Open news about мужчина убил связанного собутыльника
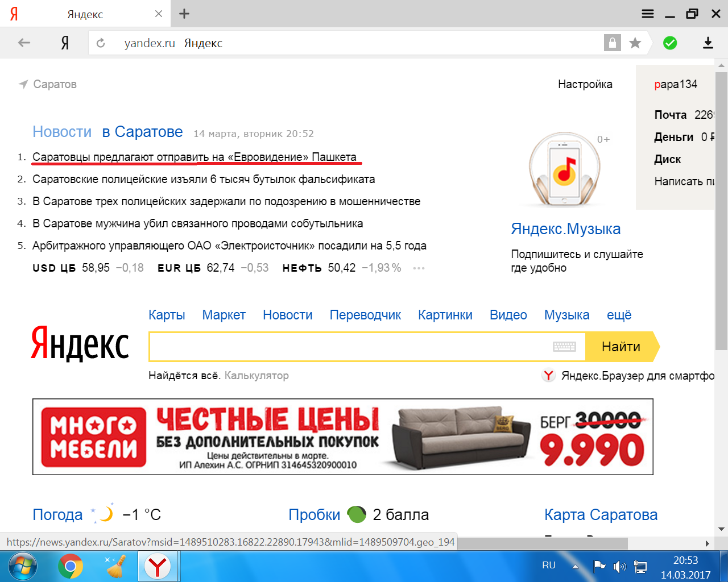Image resolution: width=728 pixels, height=582 pixels. (x=198, y=223)
